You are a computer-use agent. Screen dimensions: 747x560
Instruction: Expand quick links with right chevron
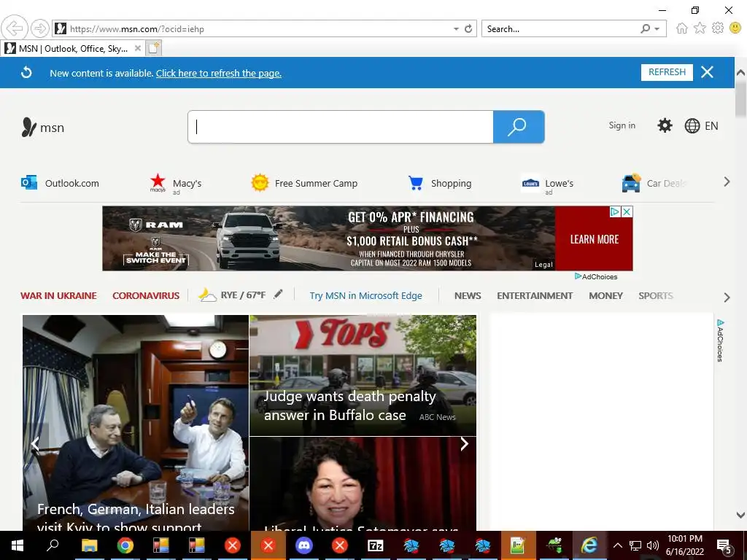tap(727, 182)
